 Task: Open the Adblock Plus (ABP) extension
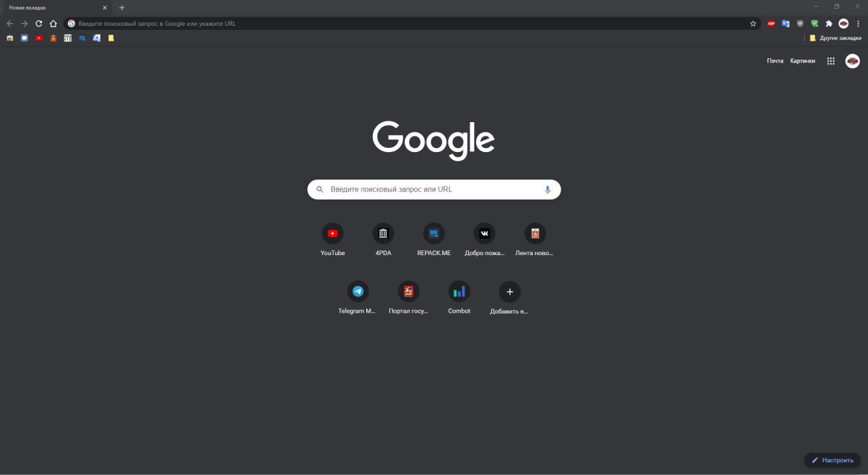point(771,23)
